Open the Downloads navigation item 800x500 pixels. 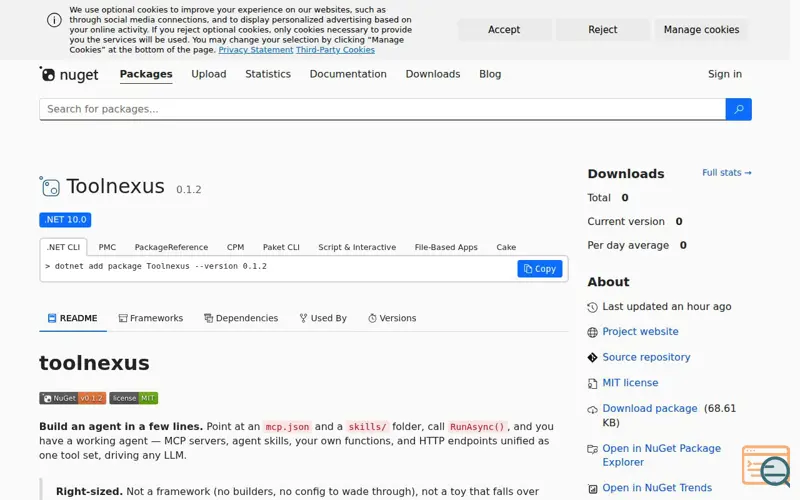click(433, 74)
